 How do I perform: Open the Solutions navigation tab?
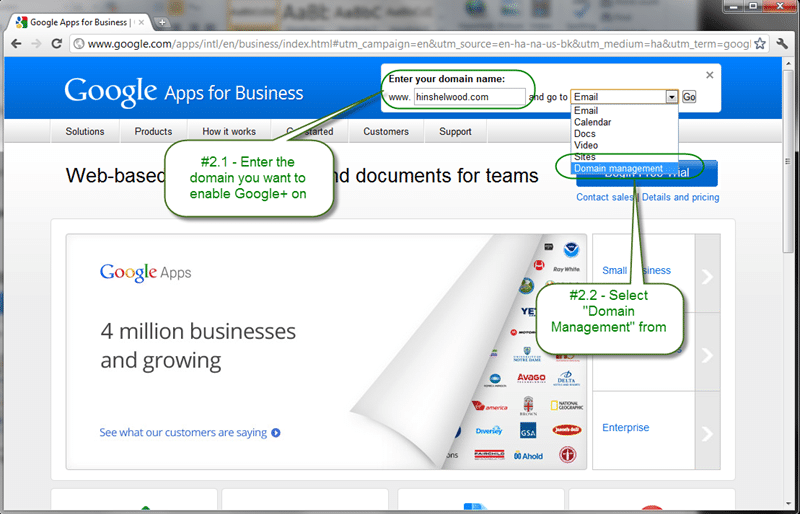(85, 131)
